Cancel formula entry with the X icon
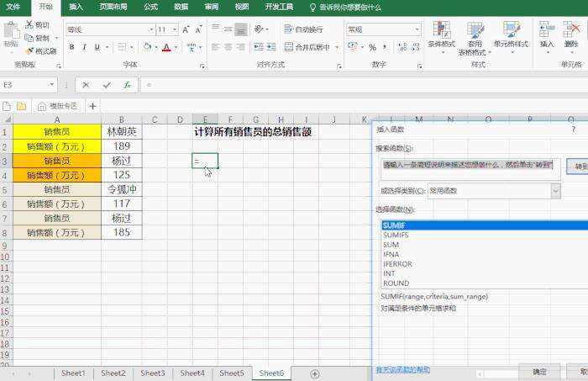 86,85
